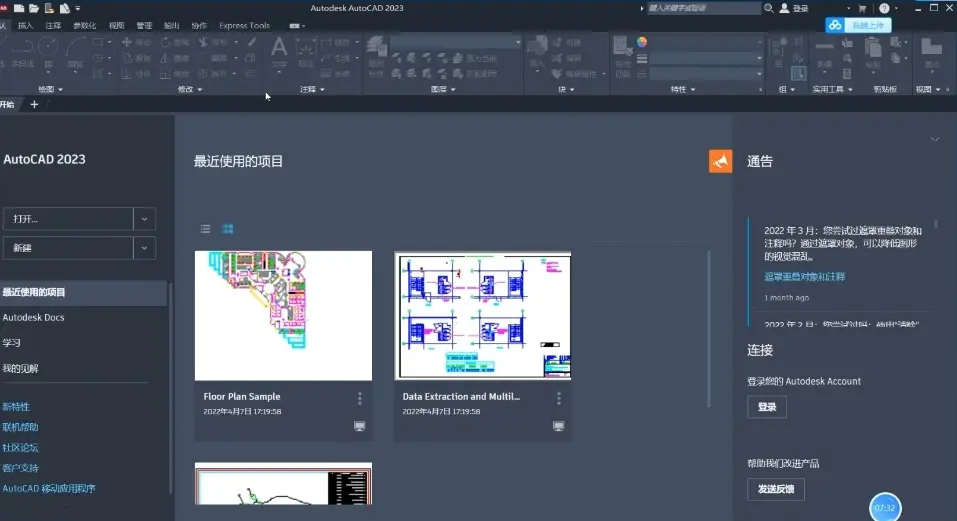Open the Manage (管理) ribbon tab
The height and width of the screenshot is (521, 957).
coord(144,26)
